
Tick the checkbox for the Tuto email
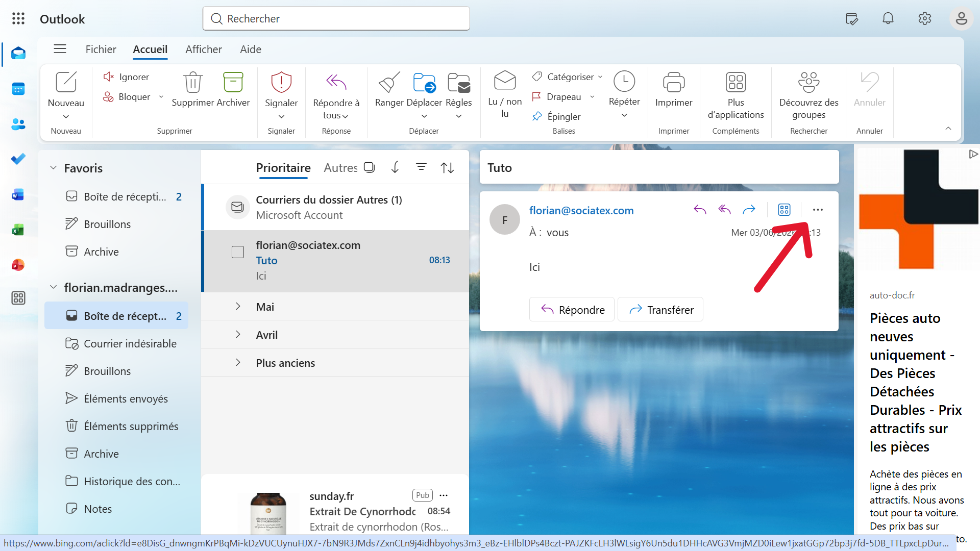(x=238, y=252)
